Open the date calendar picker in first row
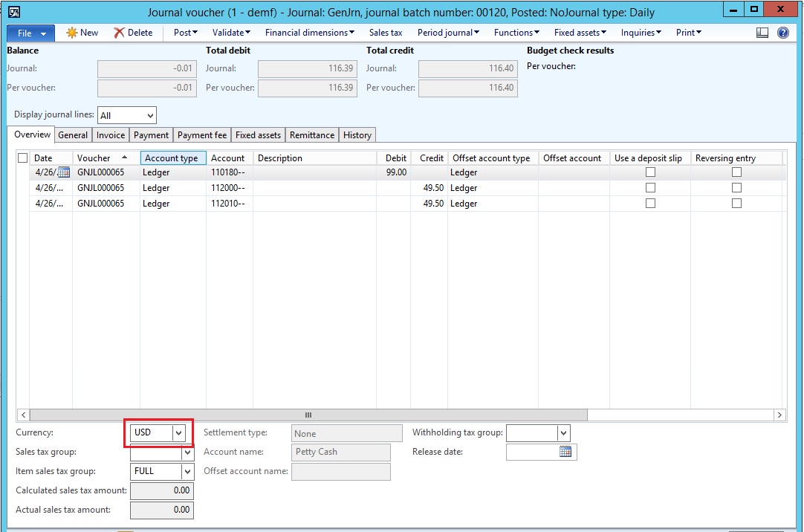The height and width of the screenshot is (532, 804). pos(63,172)
